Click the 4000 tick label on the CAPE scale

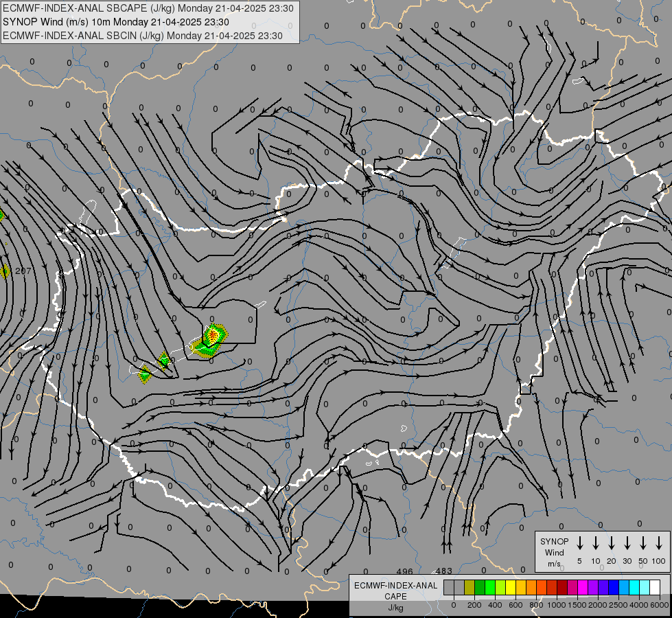[x=638, y=605]
